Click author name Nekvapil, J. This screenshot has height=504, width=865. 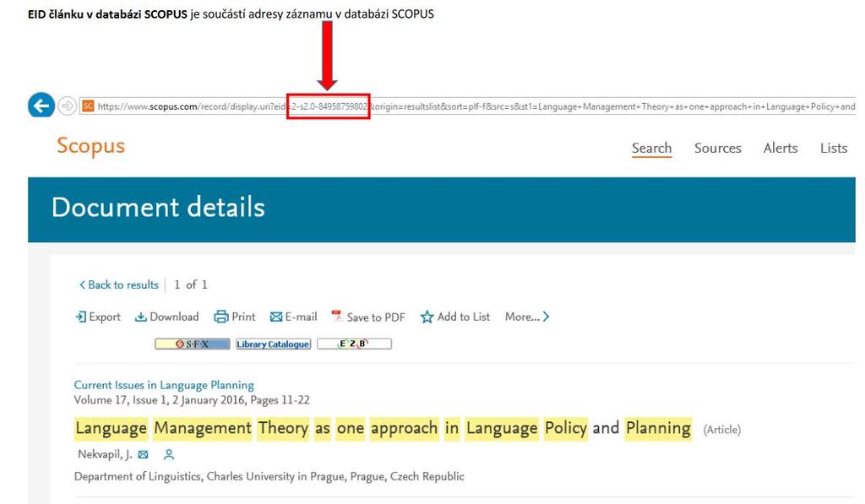click(105, 454)
